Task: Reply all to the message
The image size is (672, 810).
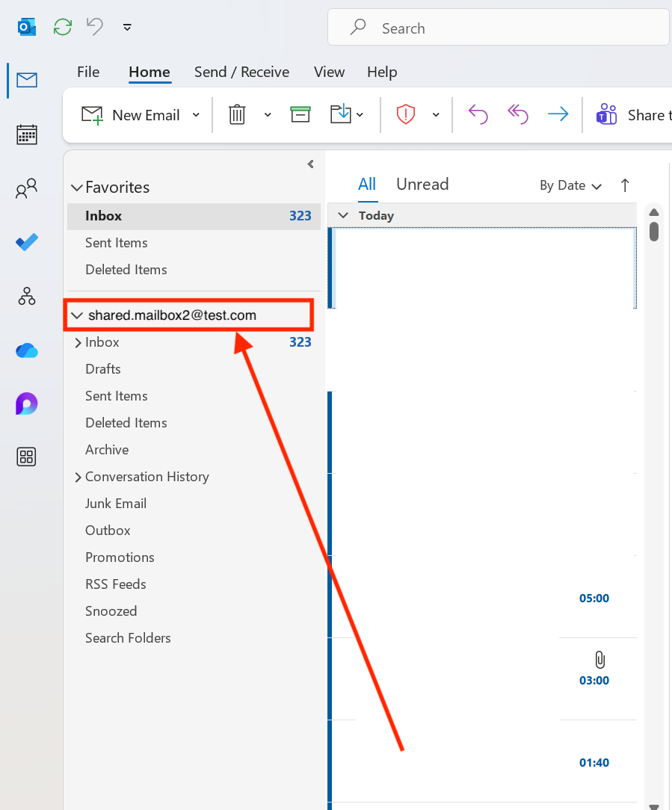Action: [x=517, y=114]
